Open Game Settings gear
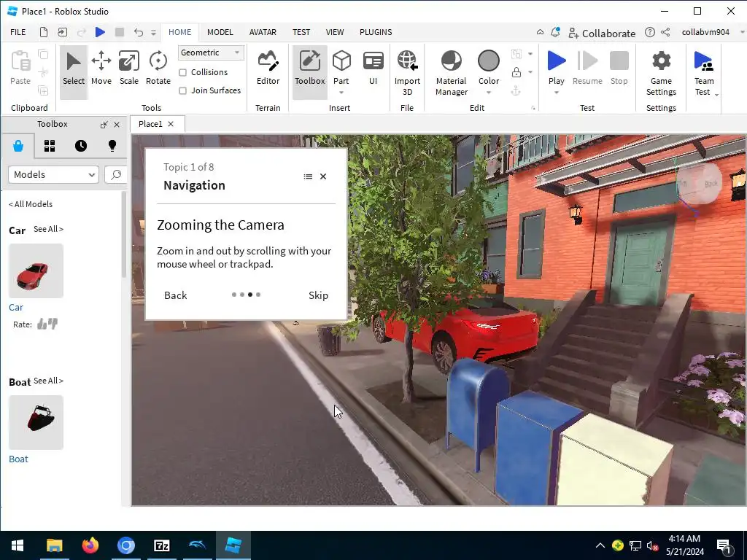This screenshot has width=747, height=560. [661, 72]
